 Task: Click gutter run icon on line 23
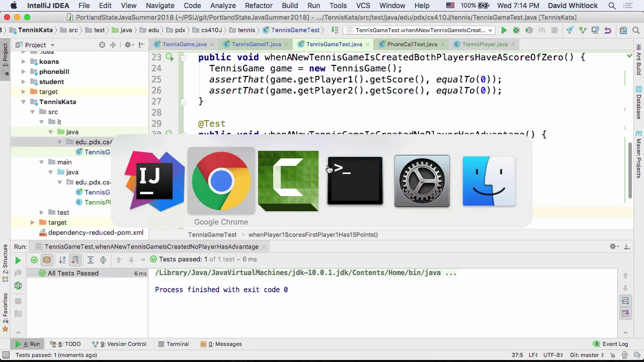point(170,57)
